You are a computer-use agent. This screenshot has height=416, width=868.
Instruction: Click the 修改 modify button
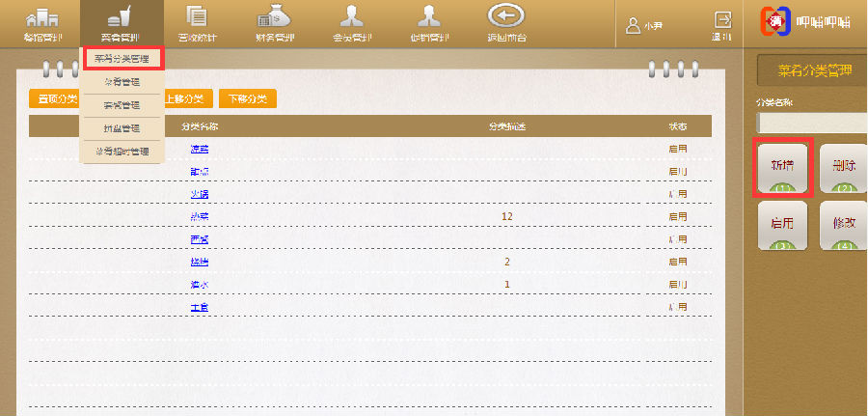click(843, 224)
